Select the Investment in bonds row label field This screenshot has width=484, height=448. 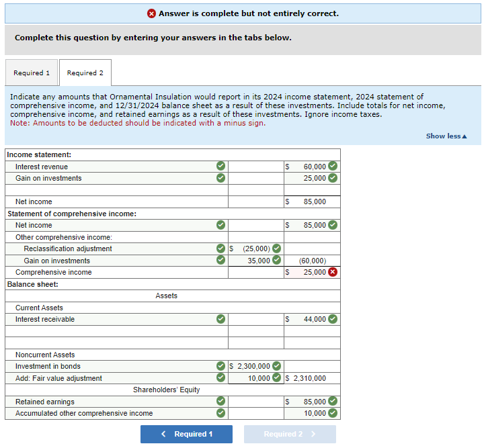117,366
